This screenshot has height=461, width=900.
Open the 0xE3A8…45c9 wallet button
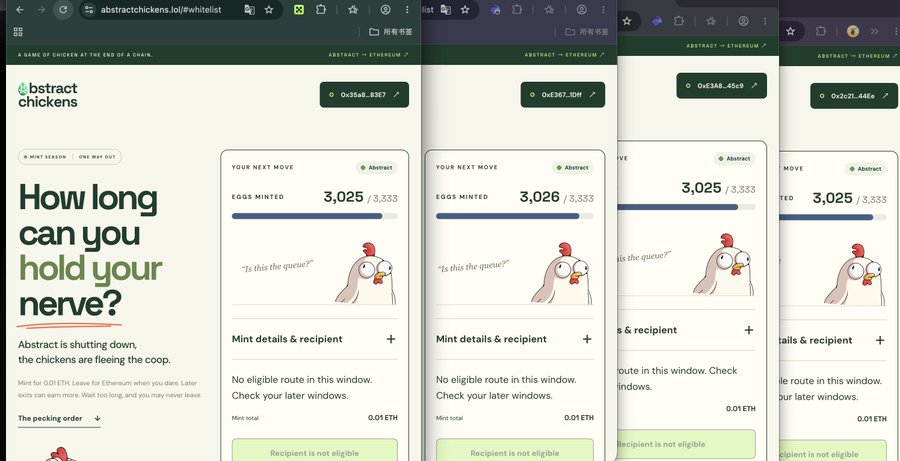721,86
